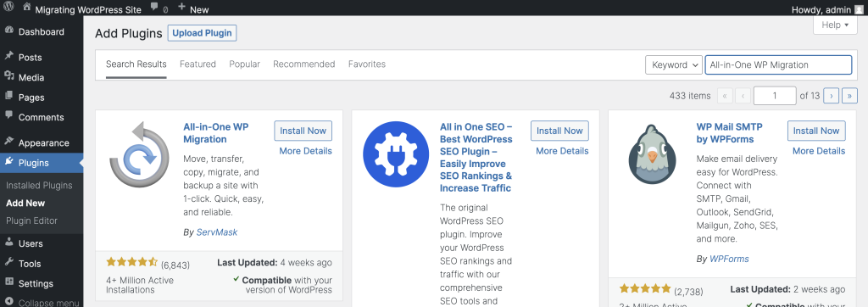868x307 pixels.
Task: Click the star rating of All-in-One WP Migration
Action: (x=131, y=261)
